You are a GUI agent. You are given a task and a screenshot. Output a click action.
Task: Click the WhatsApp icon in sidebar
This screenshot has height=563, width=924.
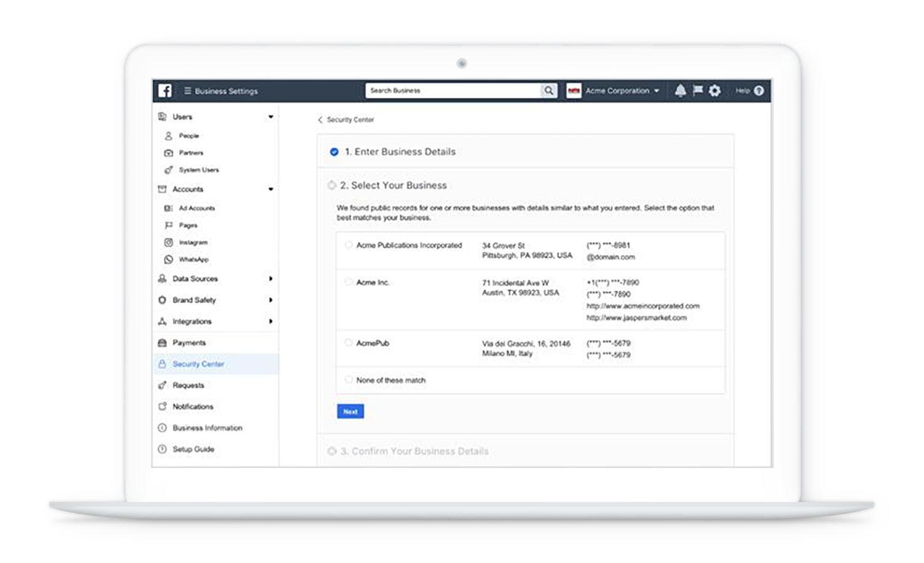168,259
